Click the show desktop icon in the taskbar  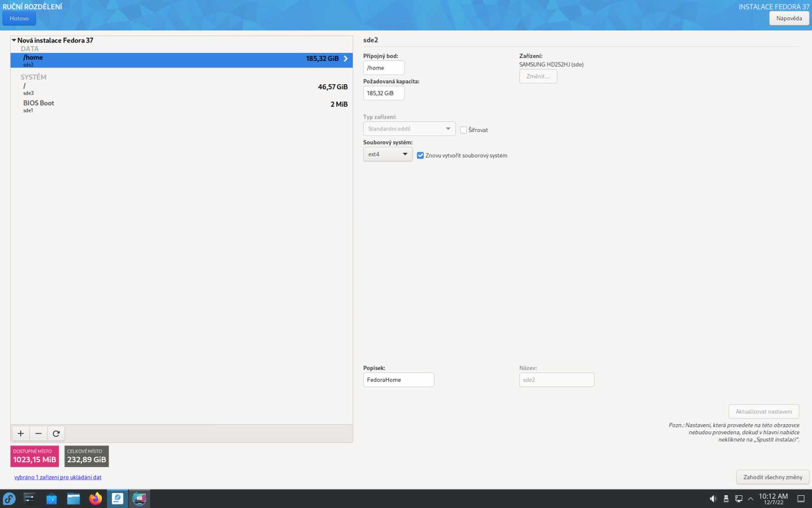(801, 499)
